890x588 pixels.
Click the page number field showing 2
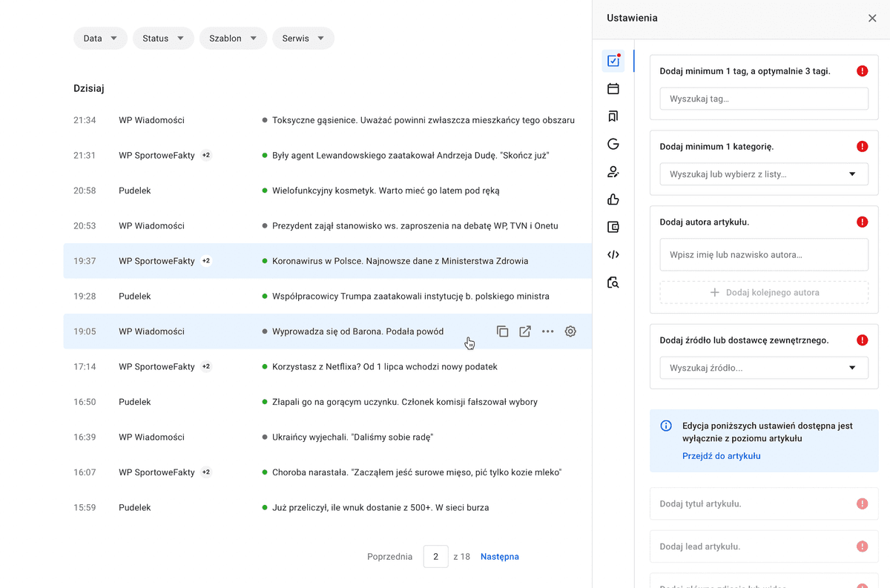(436, 557)
